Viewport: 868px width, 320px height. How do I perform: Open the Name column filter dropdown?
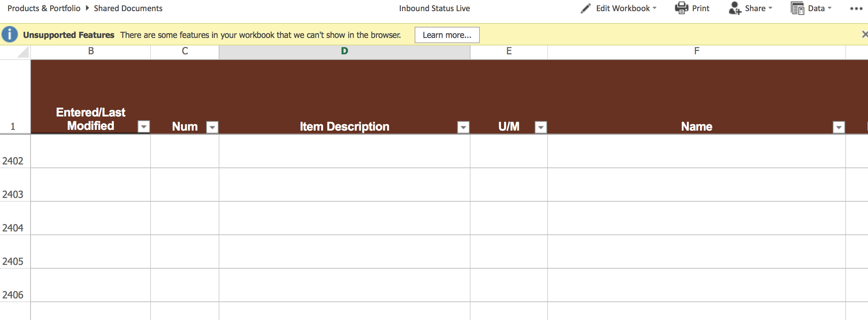(x=839, y=127)
